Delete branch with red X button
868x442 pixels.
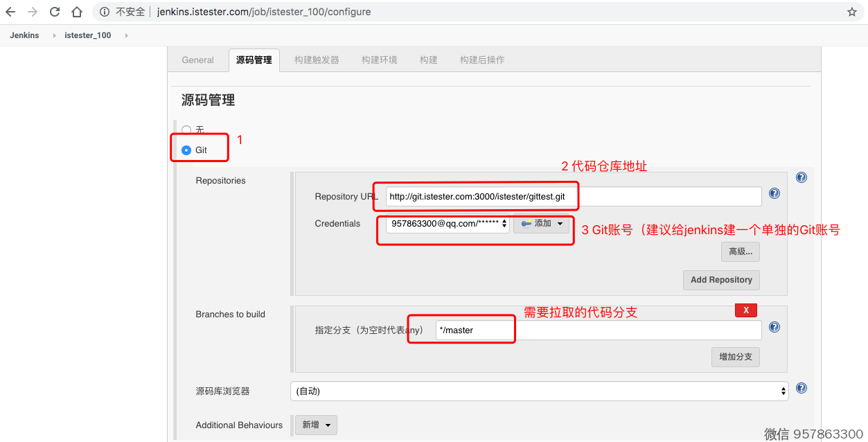pos(745,310)
